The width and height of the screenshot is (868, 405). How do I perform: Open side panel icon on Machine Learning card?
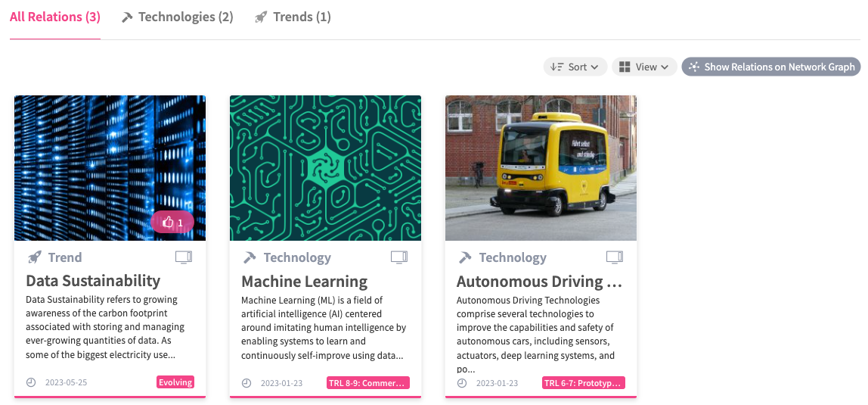pos(398,257)
